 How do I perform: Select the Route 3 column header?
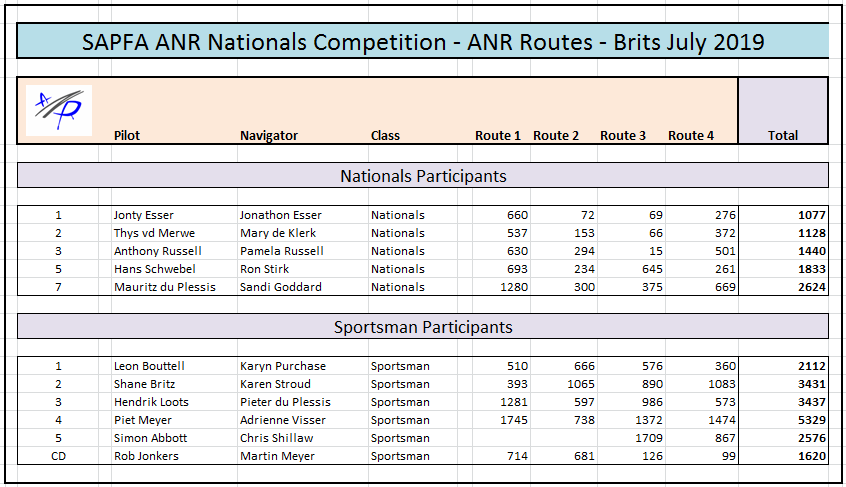tap(622, 136)
